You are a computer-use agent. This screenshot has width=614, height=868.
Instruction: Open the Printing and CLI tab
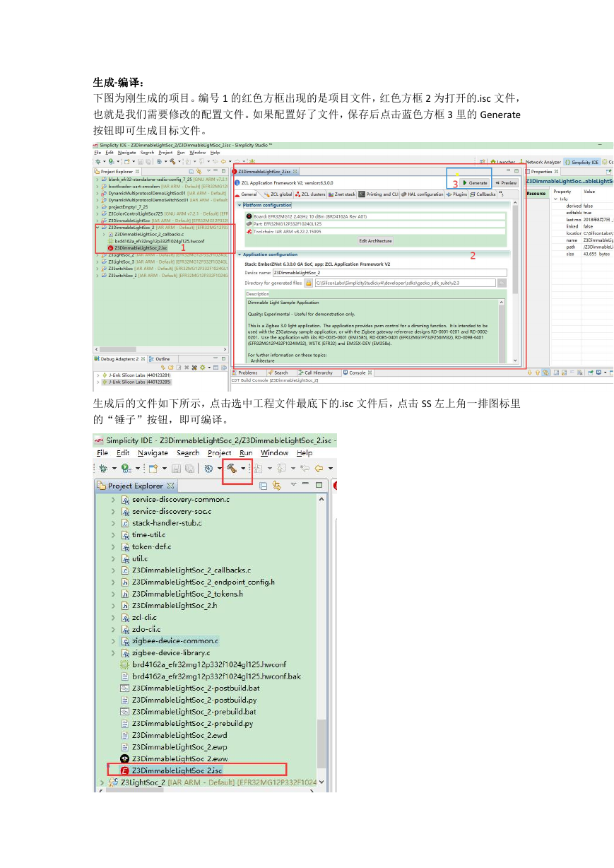(x=378, y=194)
